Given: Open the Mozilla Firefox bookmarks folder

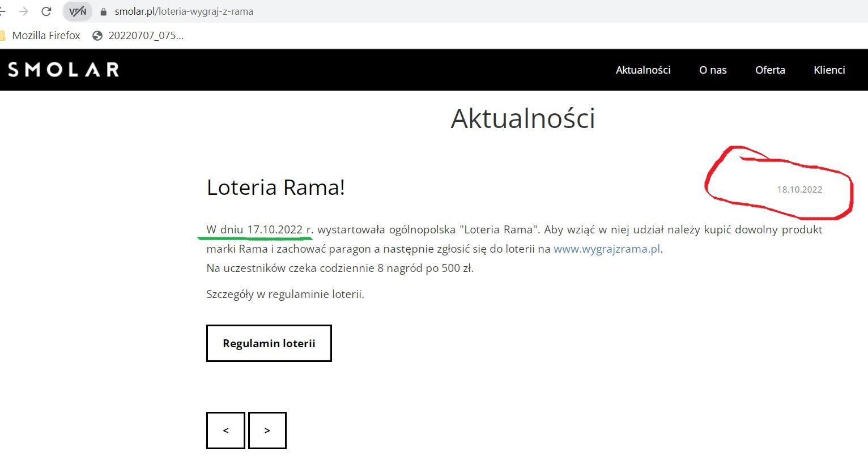Looking at the screenshot, I should pos(41,36).
